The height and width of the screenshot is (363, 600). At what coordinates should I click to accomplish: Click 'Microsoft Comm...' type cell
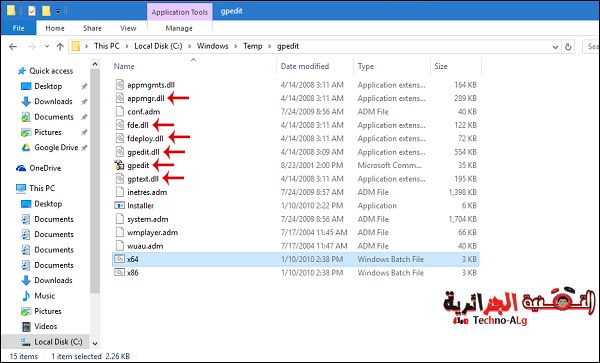coord(390,165)
